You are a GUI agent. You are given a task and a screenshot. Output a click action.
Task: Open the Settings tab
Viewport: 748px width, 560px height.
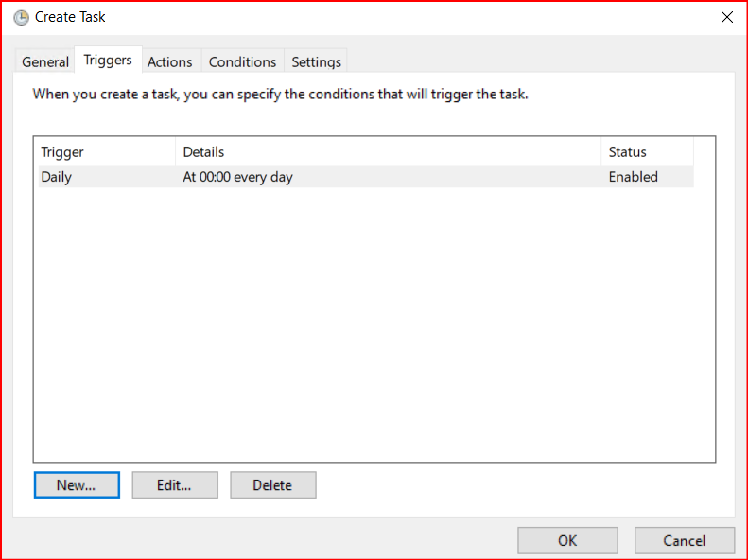click(x=316, y=61)
